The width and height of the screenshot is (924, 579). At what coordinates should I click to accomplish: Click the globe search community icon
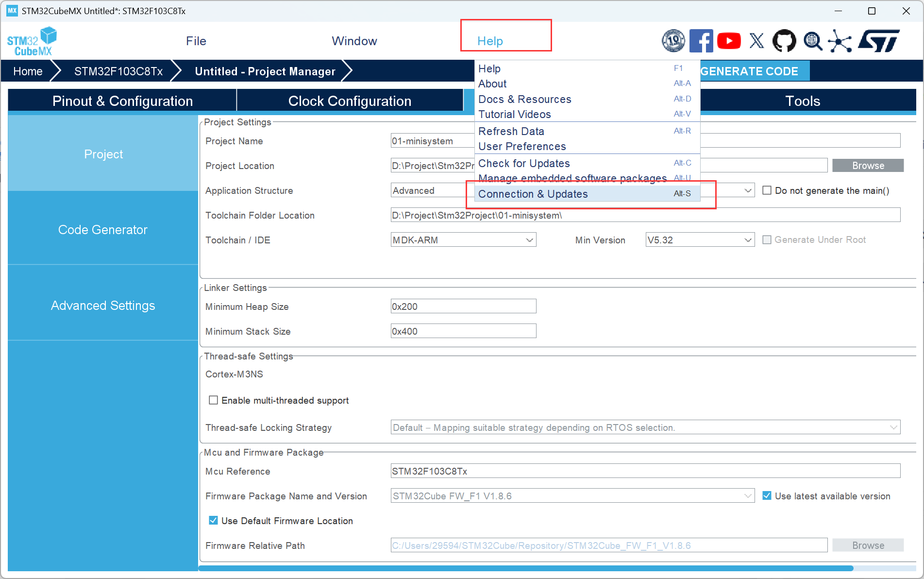point(812,41)
